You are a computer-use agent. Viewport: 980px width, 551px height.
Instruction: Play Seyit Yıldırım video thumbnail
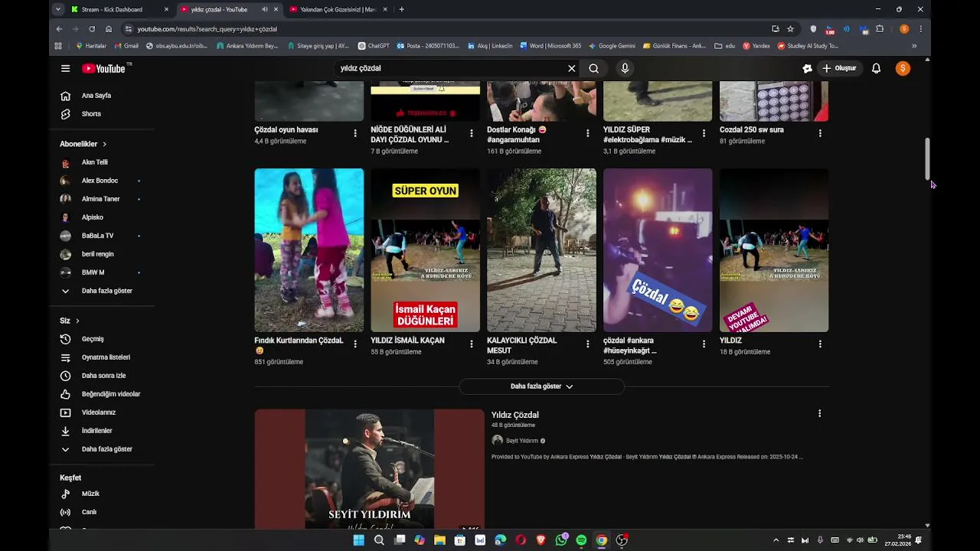click(369, 468)
